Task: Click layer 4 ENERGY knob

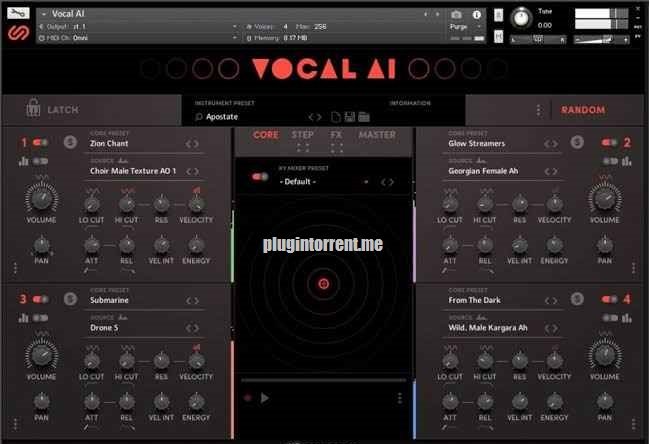Action: click(x=554, y=402)
